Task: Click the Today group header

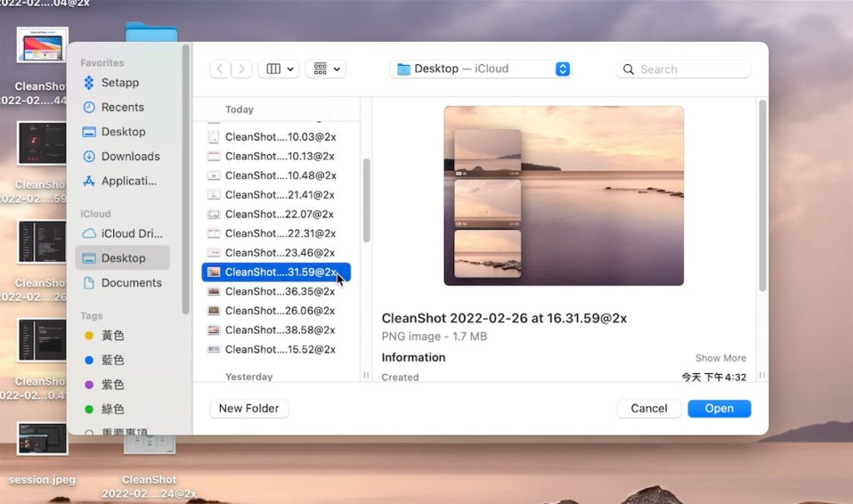Action: coord(239,109)
